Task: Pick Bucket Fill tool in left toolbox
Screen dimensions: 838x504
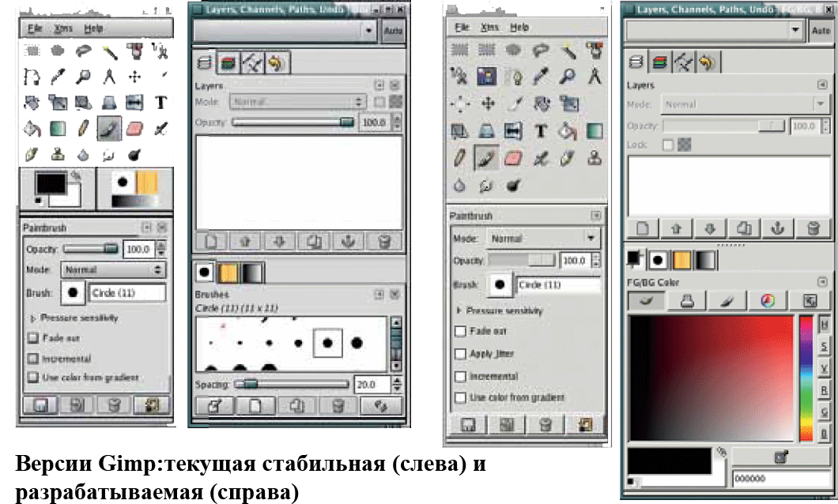Action: pos(32,128)
